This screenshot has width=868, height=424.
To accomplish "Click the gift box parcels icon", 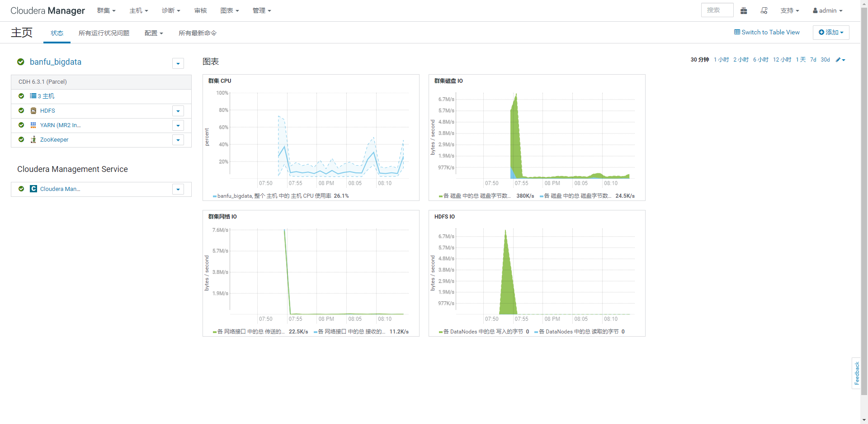I will click(744, 10).
